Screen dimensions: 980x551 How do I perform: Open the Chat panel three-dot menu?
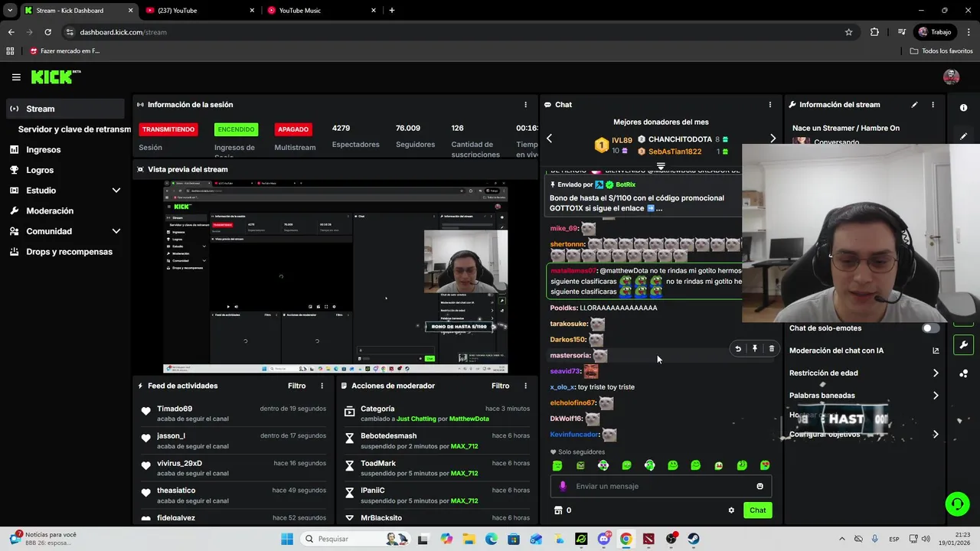770,105
